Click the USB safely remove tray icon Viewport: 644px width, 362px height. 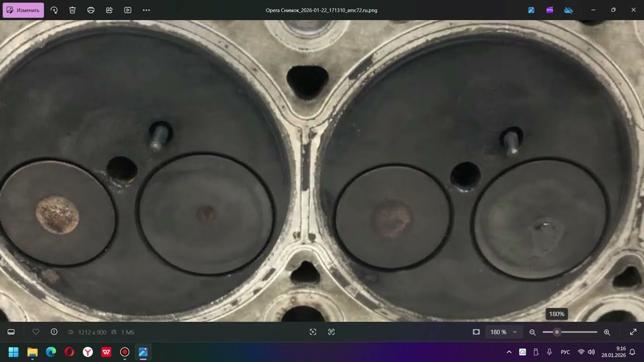tap(536, 352)
